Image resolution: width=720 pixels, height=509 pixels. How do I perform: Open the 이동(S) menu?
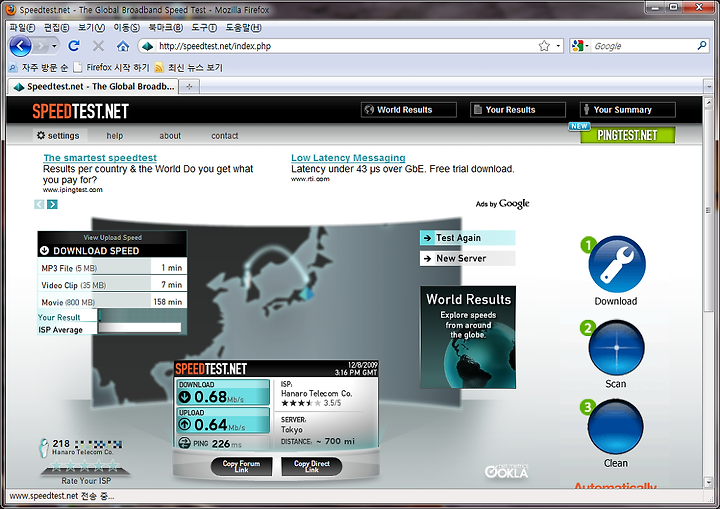click(x=126, y=28)
